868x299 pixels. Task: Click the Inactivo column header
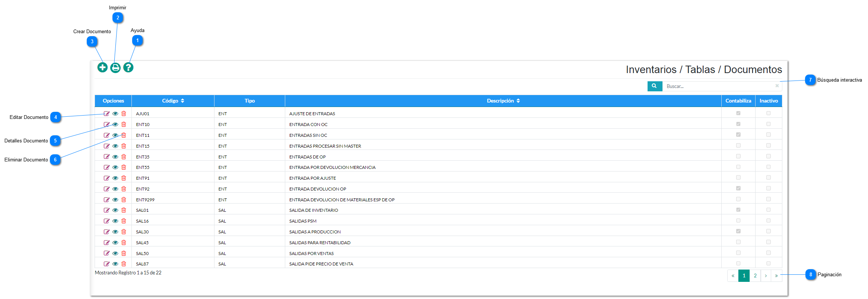point(769,101)
